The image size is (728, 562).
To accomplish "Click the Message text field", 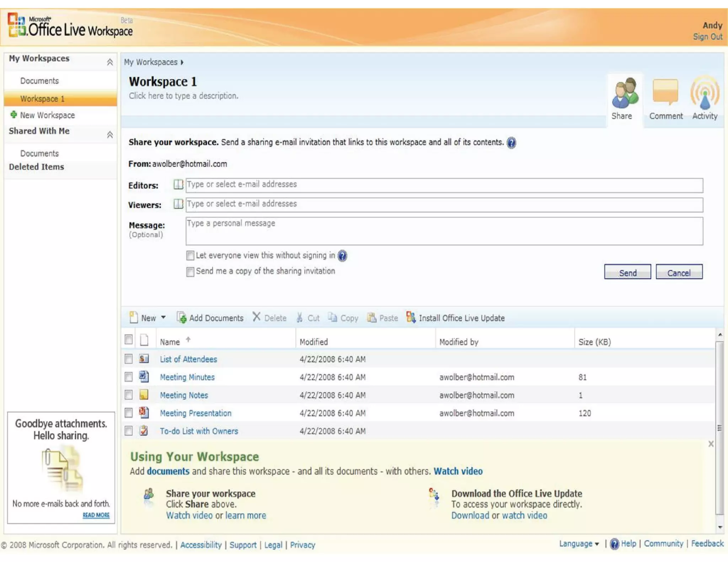I will (444, 232).
